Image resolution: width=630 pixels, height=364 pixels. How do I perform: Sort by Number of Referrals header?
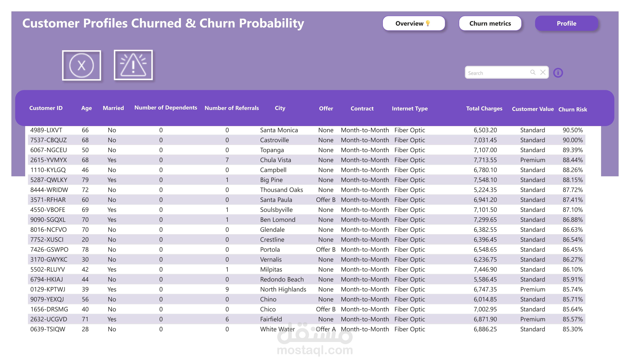click(x=232, y=108)
